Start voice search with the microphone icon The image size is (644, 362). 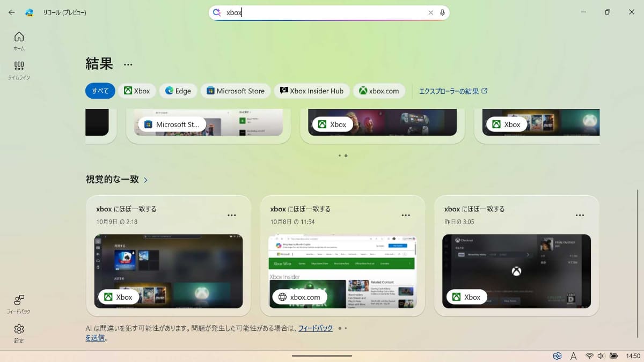441,12
